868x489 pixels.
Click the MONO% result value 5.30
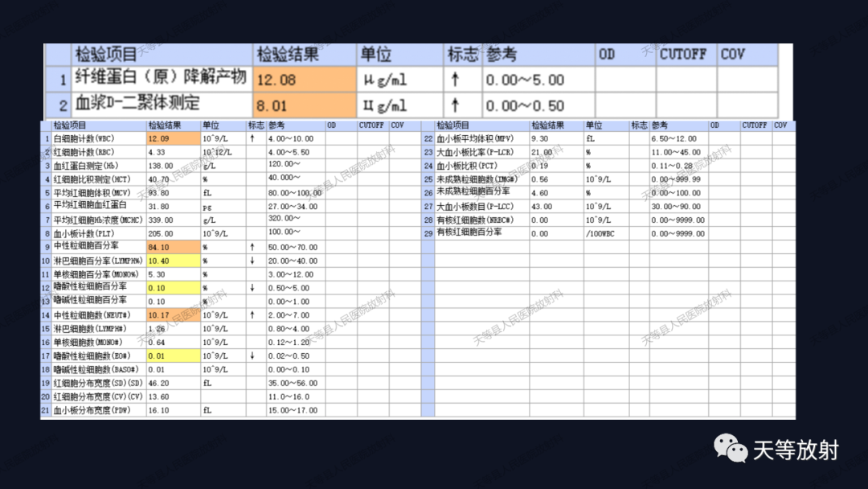pos(156,274)
